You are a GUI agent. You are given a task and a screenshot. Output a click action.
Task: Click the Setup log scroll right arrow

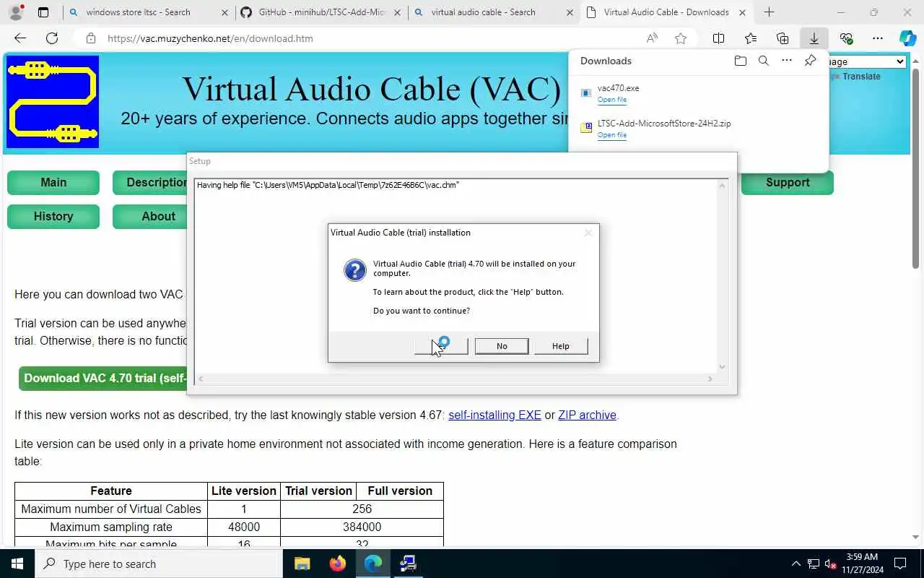click(x=710, y=379)
